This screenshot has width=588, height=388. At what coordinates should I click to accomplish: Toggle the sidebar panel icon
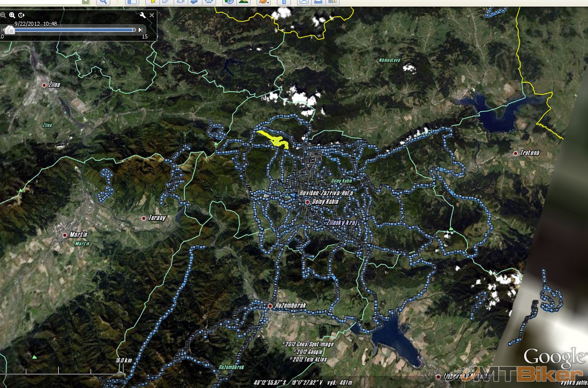132,2
